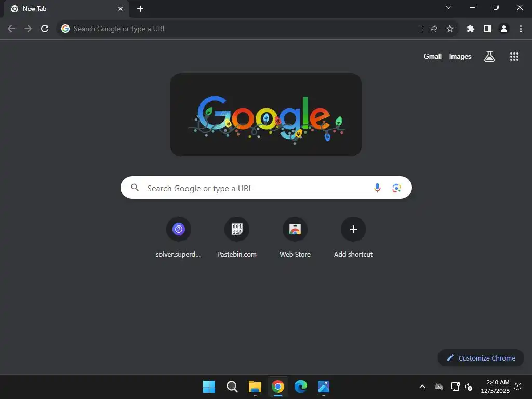Open Search Labs flask icon
Image resolution: width=532 pixels, height=399 pixels.
point(489,57)
